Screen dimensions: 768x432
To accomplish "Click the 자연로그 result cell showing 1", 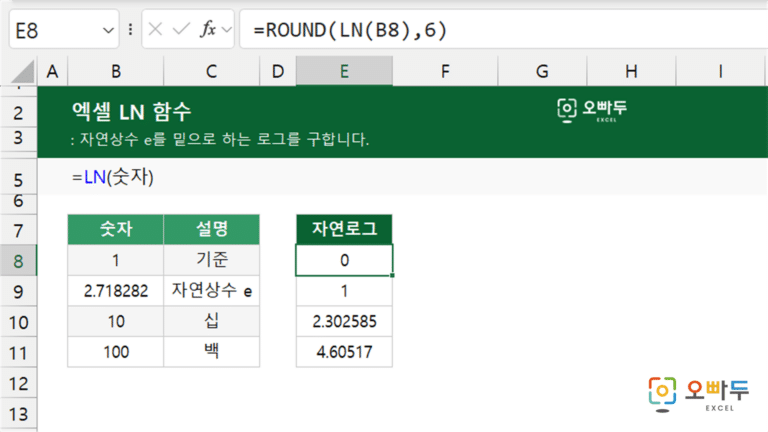I will 344,291.
